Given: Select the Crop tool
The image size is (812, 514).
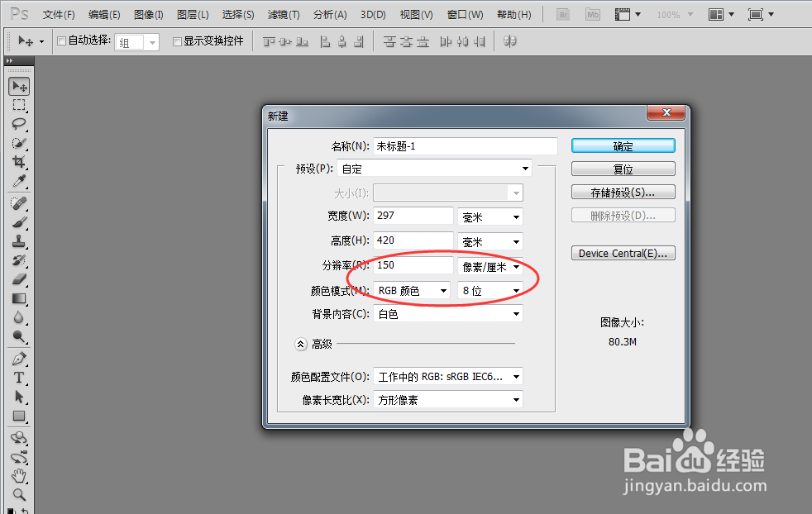Looking at the screenshot, I should (19, 162).
